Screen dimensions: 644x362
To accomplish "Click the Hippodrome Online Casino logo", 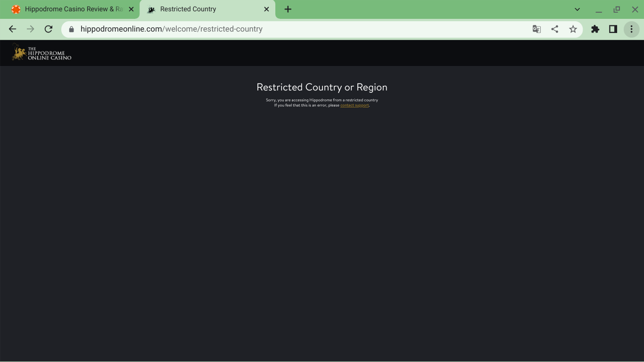I will click(42, 52).
